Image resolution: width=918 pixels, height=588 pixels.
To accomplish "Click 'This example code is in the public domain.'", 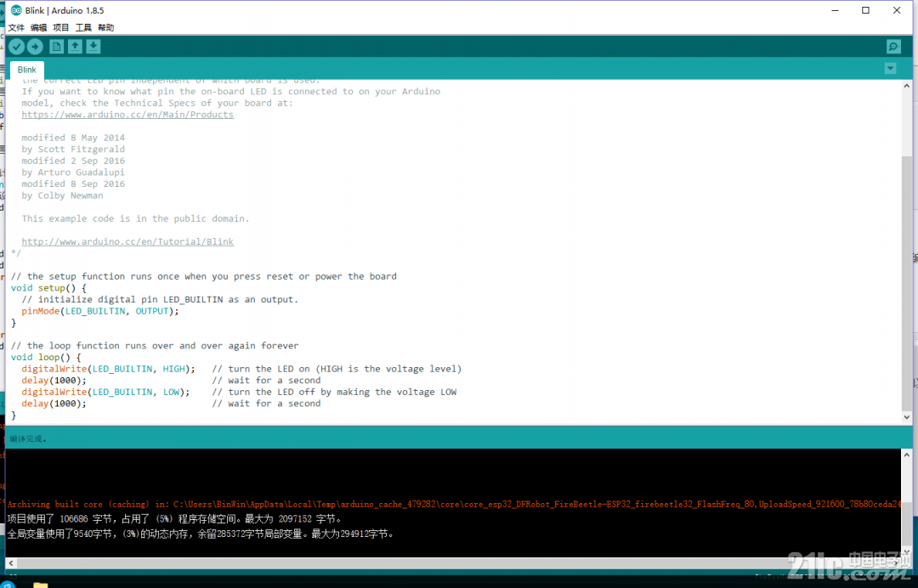I will point(135,219).
